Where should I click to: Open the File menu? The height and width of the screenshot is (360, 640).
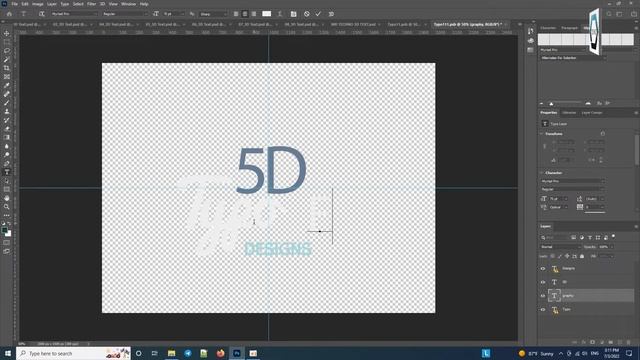[x=14, y=4]
